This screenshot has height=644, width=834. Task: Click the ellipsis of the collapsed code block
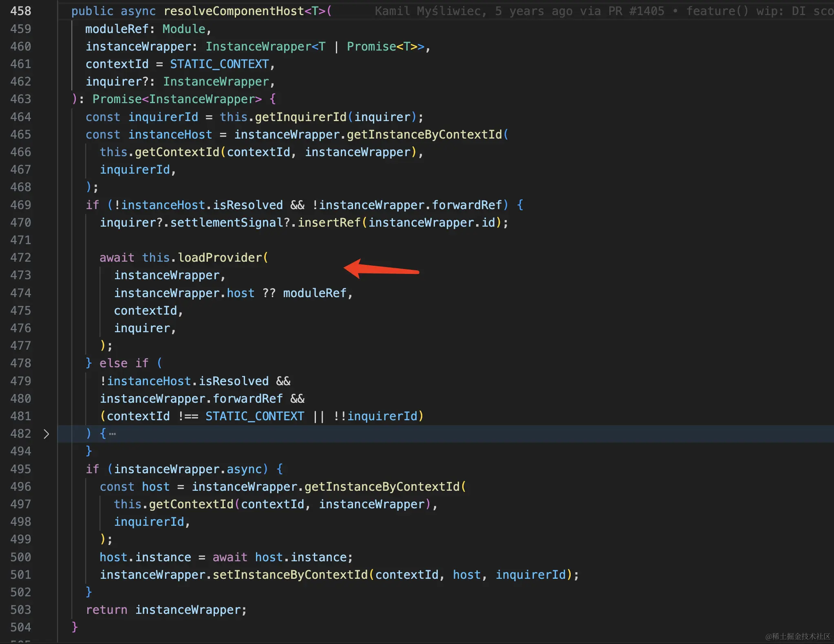coord(113,434)
